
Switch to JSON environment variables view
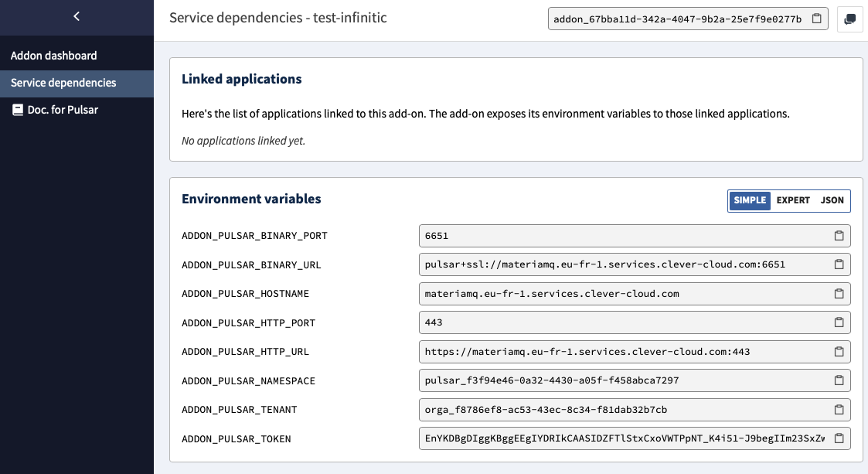(832, 200)
